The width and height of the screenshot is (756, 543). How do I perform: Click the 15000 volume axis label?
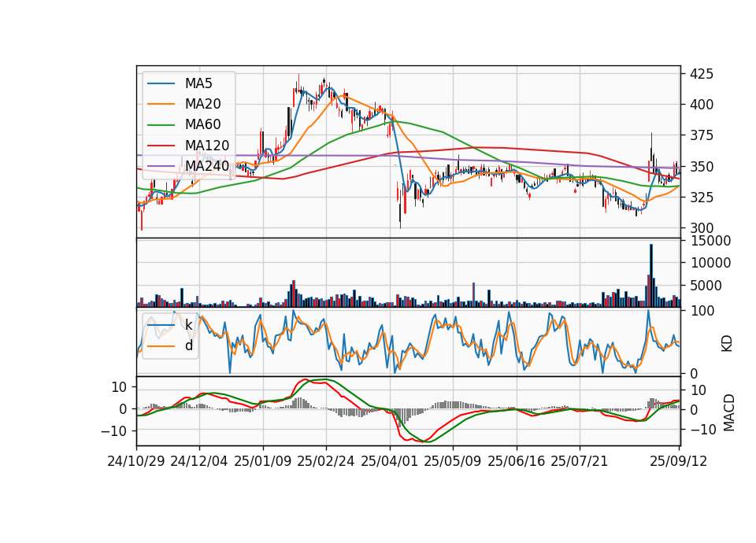click(710, 241)
